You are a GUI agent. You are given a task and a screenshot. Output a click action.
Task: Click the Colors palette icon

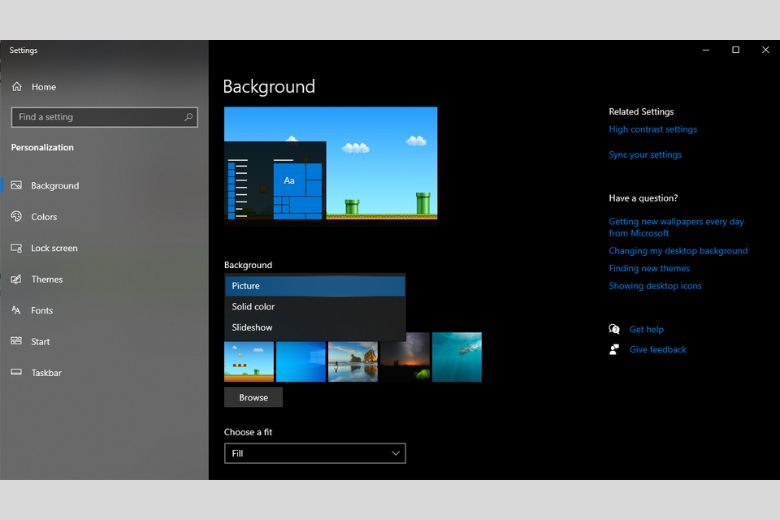pos(17,217)
